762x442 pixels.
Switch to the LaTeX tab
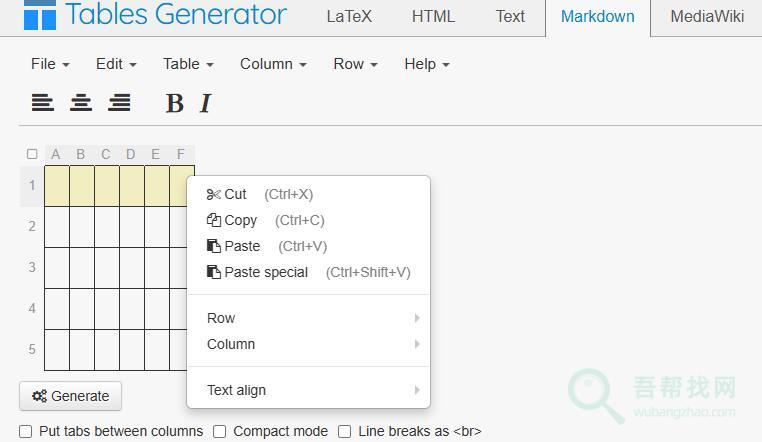click(349, 16)
